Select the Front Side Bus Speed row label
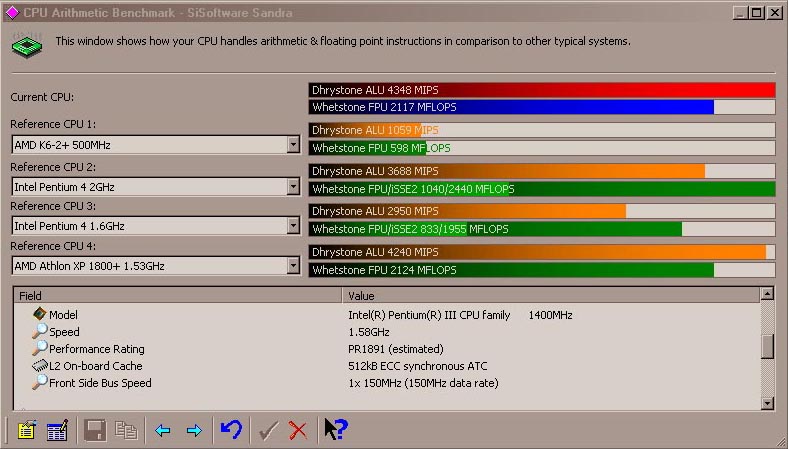The height and width of the screenshot is (449, 788). pos(100,383)
